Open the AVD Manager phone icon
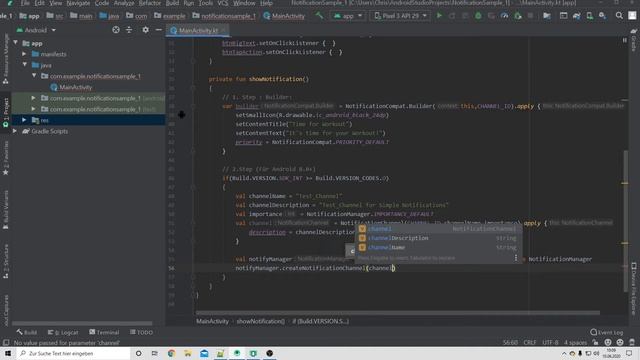The width and height of the screenshot is (640, 360). point(589,16)
